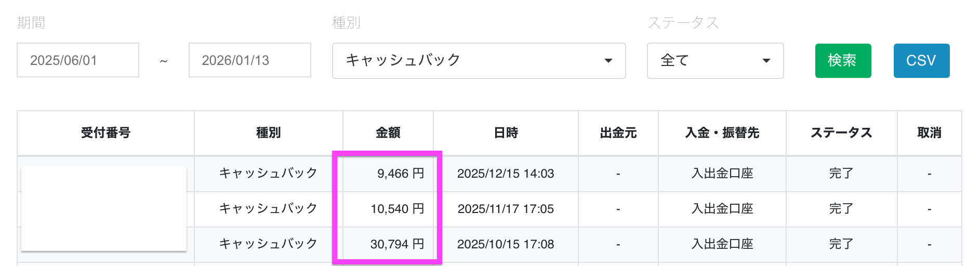Click the 金額 column header
This screenshot has height=266, width=980.
coord(388,133)
